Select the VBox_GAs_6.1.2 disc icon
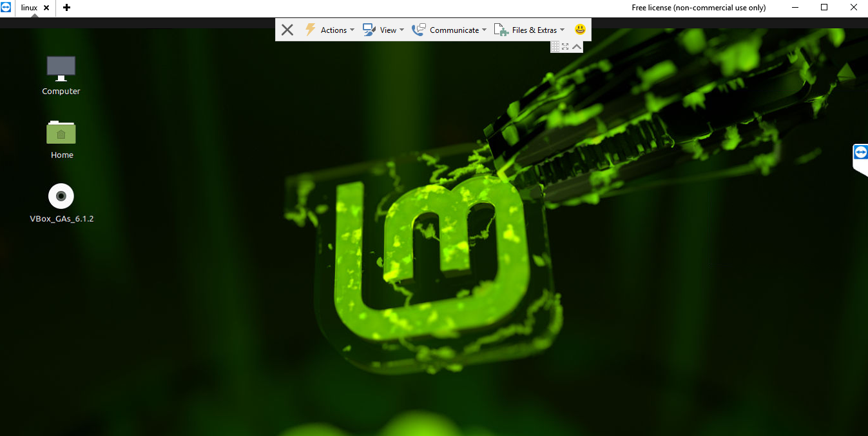Image resolution: width=868 pixels, height=436 pixels. click(62, 203)
